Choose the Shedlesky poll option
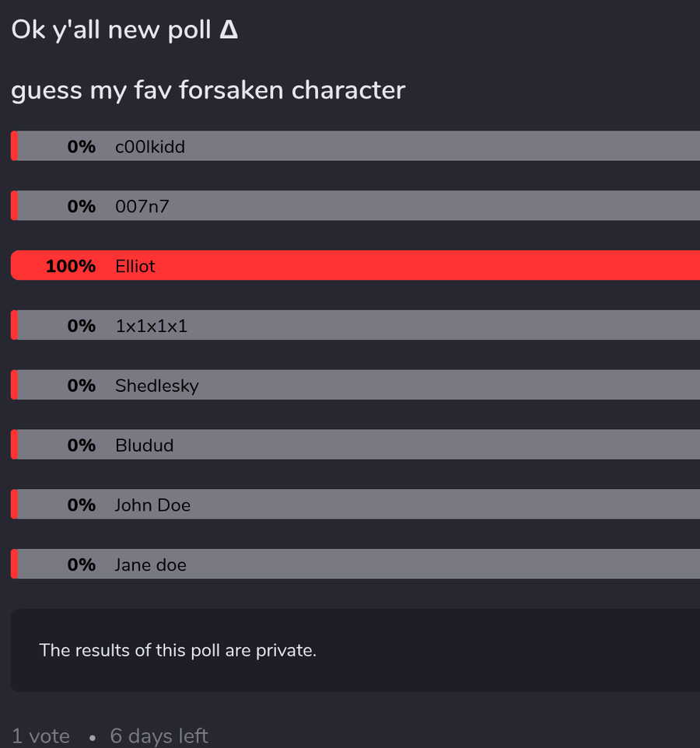Screen dimensions: 700x748 [355, 385]
